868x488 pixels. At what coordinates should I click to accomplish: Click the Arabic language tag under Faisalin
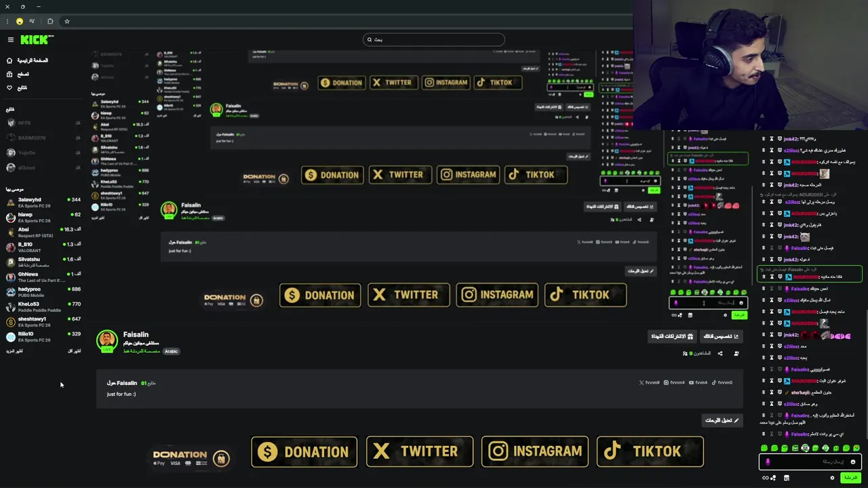171,352
